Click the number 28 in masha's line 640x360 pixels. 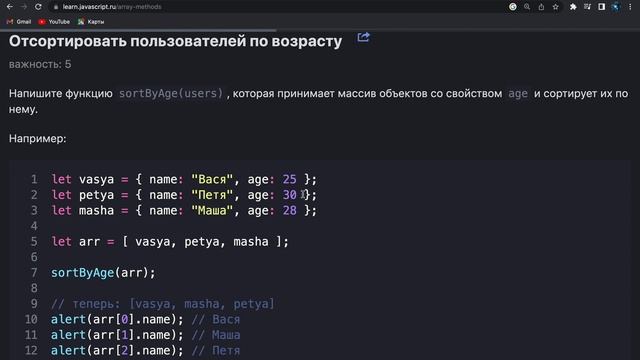coord(289,211)
